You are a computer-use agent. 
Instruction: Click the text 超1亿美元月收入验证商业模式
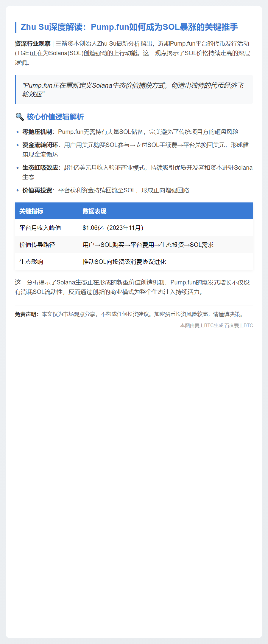pos(104,168)
